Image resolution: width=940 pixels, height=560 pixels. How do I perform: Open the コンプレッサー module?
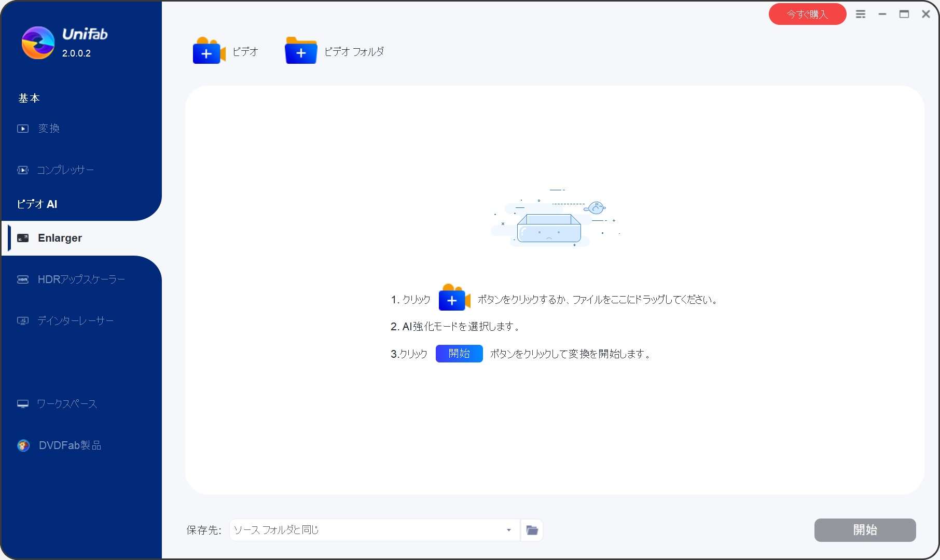click(65, 170)
